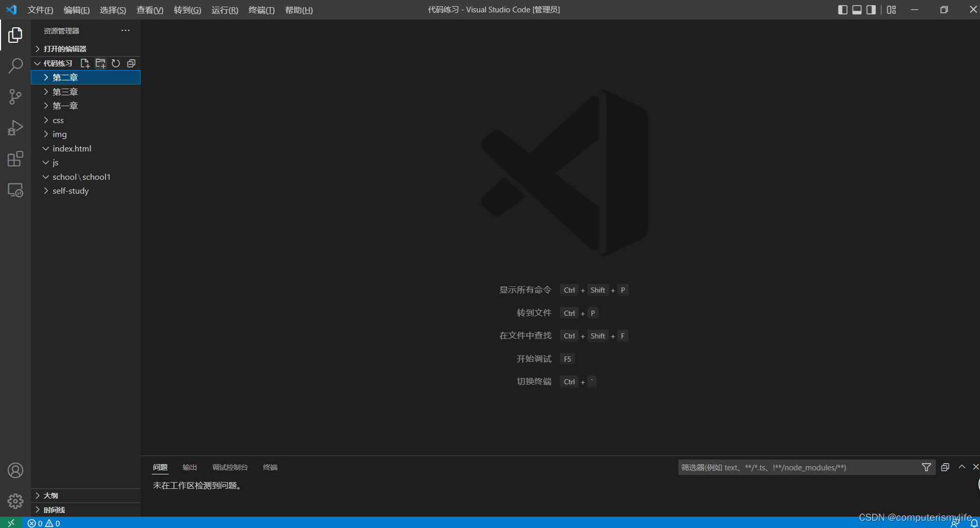Expand the 第三章 folder

(85, 92)
